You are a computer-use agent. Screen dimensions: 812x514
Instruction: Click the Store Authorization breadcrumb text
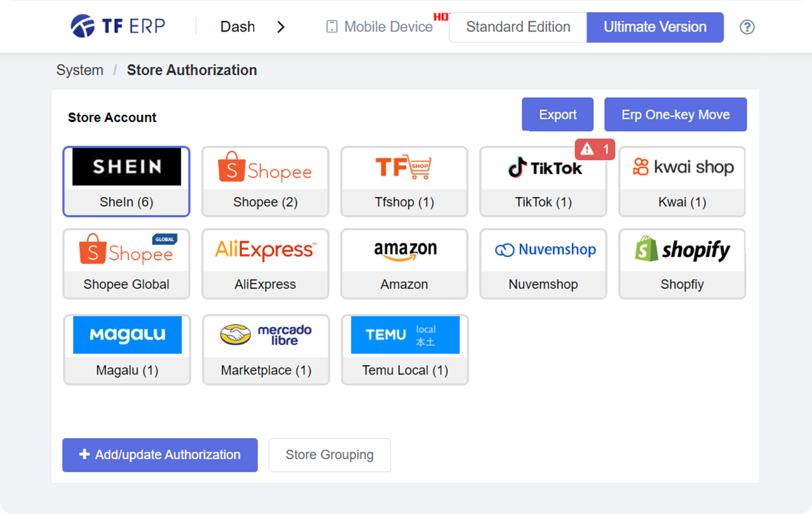pyautogui.click(x=192, y=70)
